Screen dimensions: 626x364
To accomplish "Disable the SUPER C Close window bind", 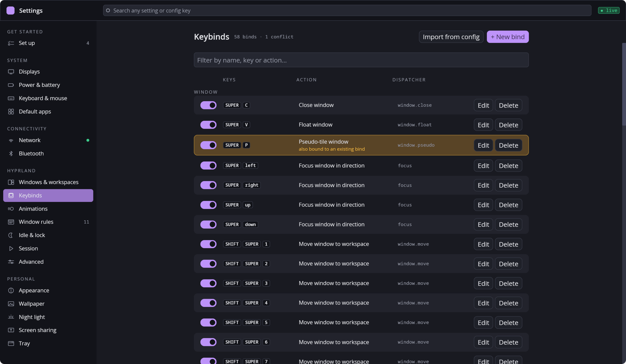I will click(209, 105).
